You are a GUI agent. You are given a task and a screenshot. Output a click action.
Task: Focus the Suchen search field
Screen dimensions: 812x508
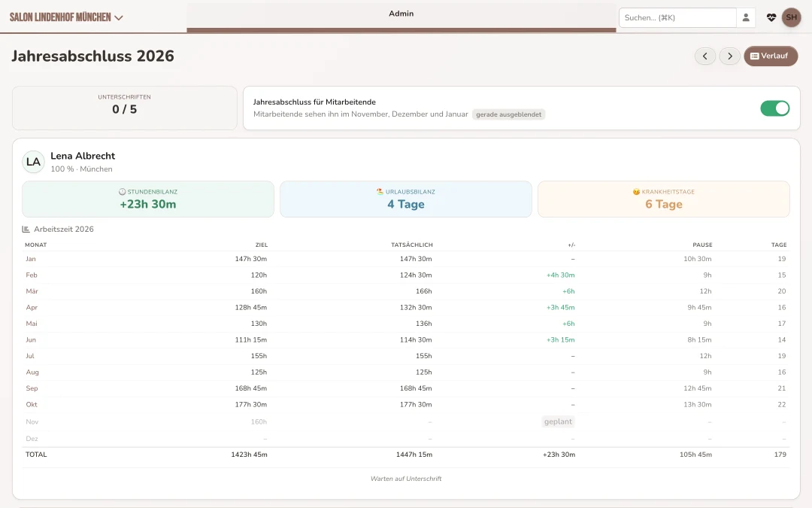677,17
